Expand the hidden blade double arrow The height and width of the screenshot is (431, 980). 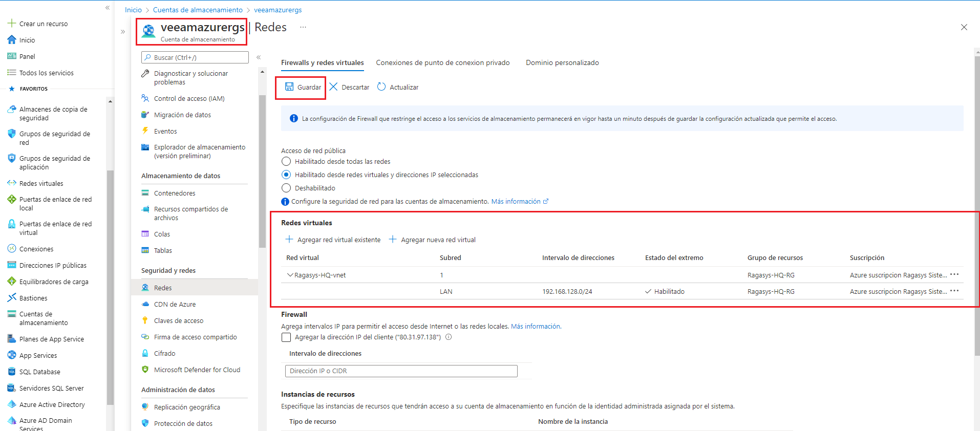123,32
